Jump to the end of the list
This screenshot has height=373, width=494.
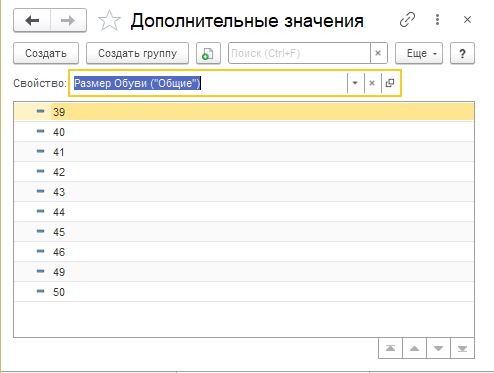(x=462, y=348)
